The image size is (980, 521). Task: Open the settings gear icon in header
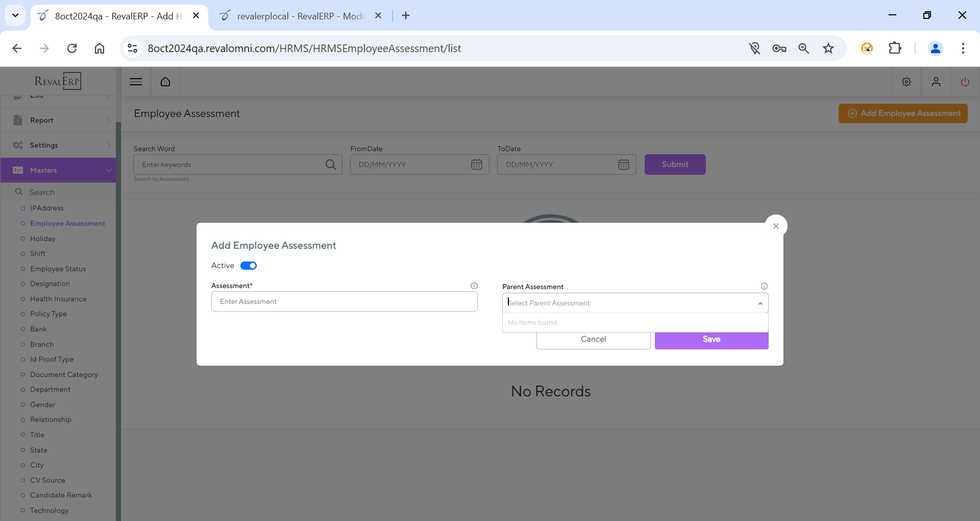(x=906, y=82)
